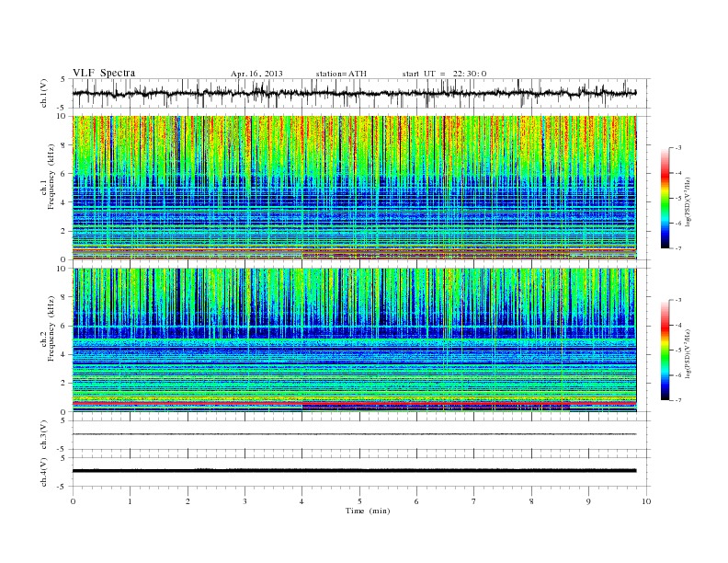
Task: Click the -7 label on ch.1 color bar
Action: point(677,248)
